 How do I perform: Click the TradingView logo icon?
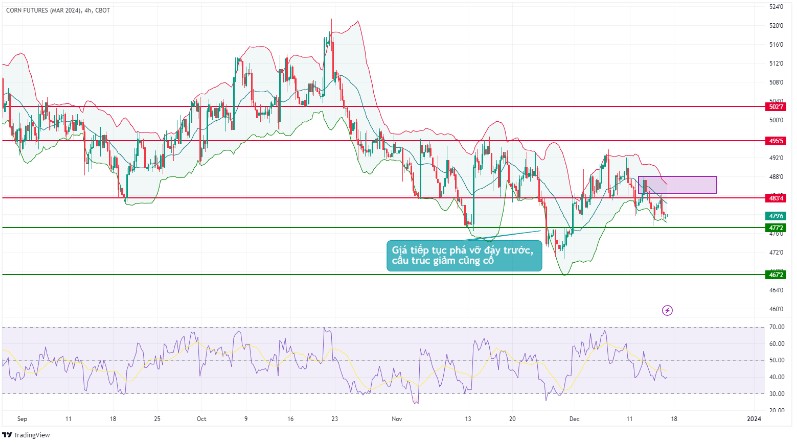(x=9, y=434)
